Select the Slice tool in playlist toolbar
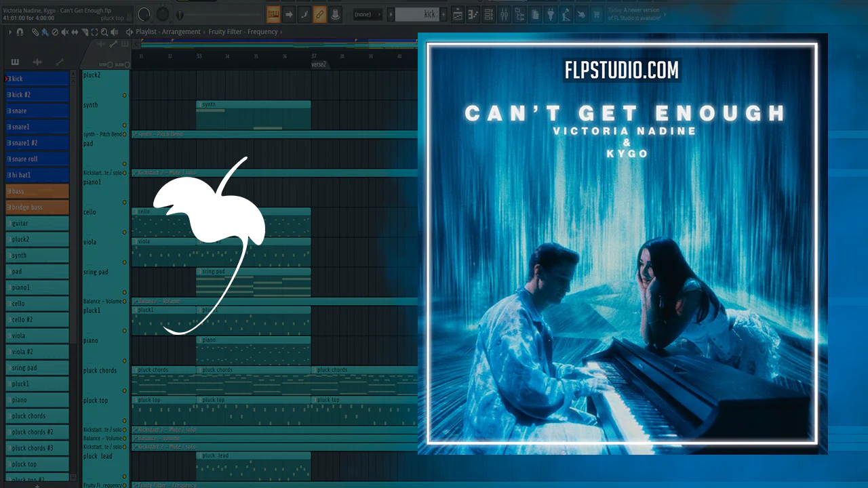Screen dimensions: 868x488 pos(85,32)
